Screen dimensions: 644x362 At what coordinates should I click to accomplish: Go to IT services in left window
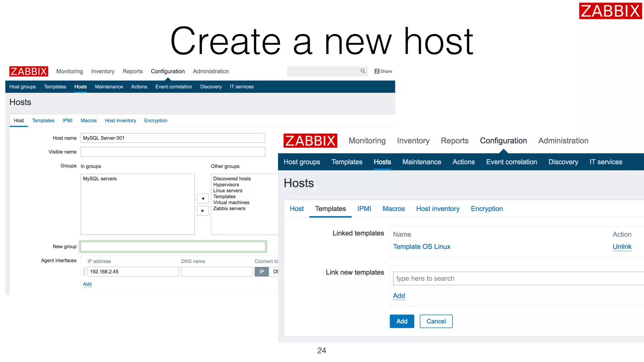point(241,87)
